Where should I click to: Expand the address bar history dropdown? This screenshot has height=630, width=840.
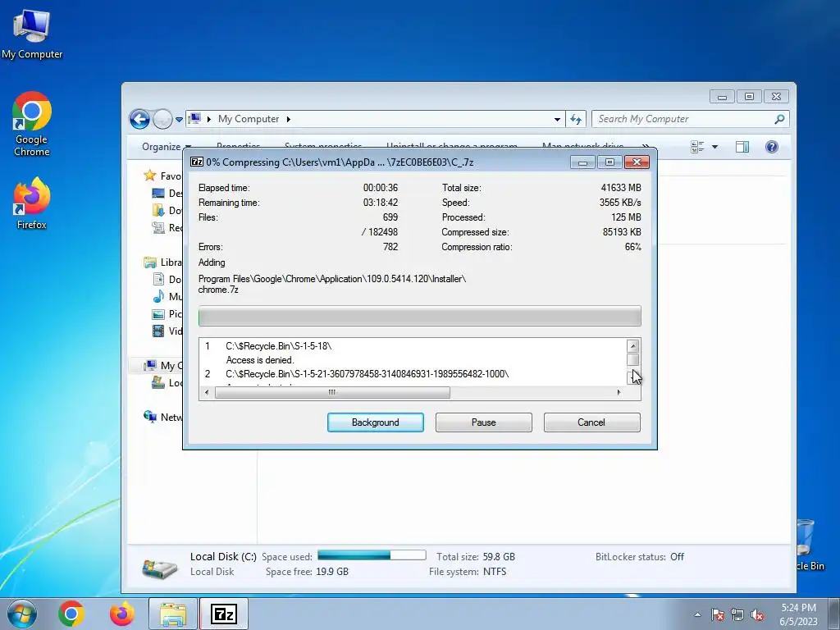tap(557, 120)
